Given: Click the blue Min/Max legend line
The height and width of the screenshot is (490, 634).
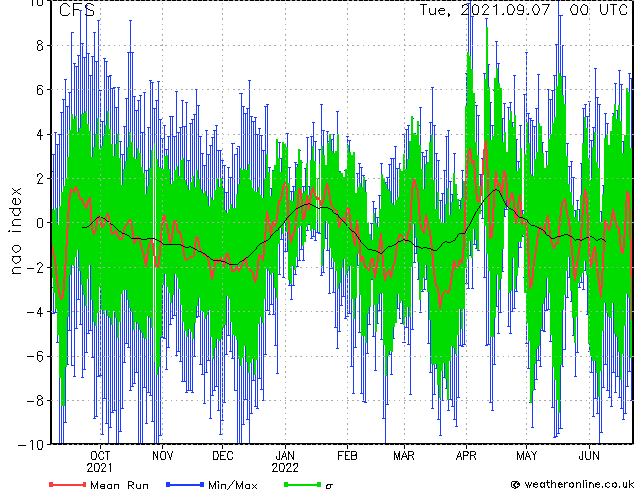Looking at the screenshot, I should (185, 484).
